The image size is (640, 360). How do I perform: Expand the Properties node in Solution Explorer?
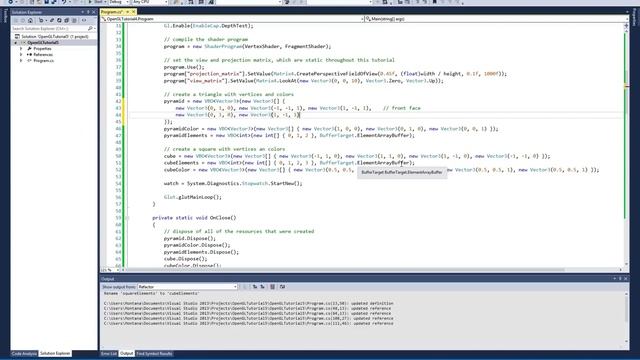(x=21, y=49)
